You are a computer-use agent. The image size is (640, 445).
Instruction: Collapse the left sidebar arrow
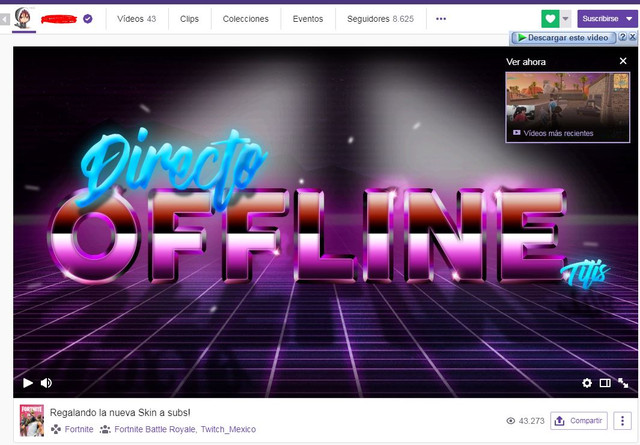[x=4, y=19]
